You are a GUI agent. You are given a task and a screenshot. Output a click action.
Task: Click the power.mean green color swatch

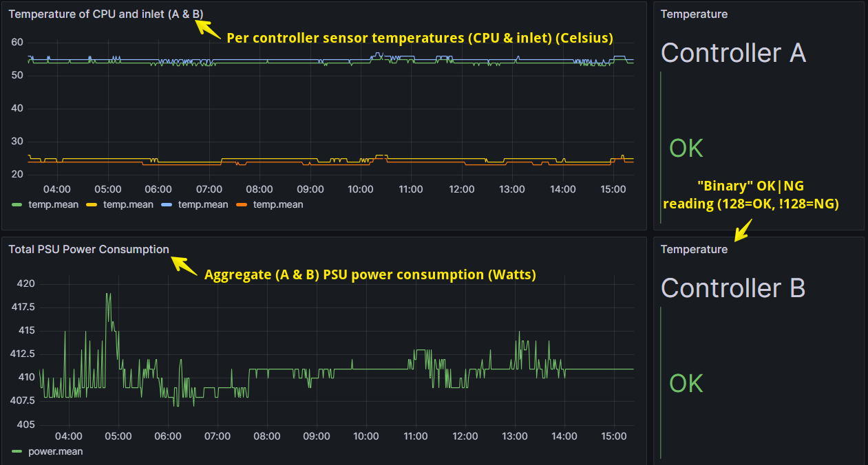(x=18, y=452)
